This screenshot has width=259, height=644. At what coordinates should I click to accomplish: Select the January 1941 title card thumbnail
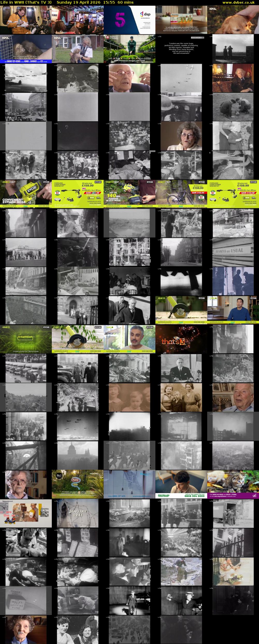(x=78, y=513)
